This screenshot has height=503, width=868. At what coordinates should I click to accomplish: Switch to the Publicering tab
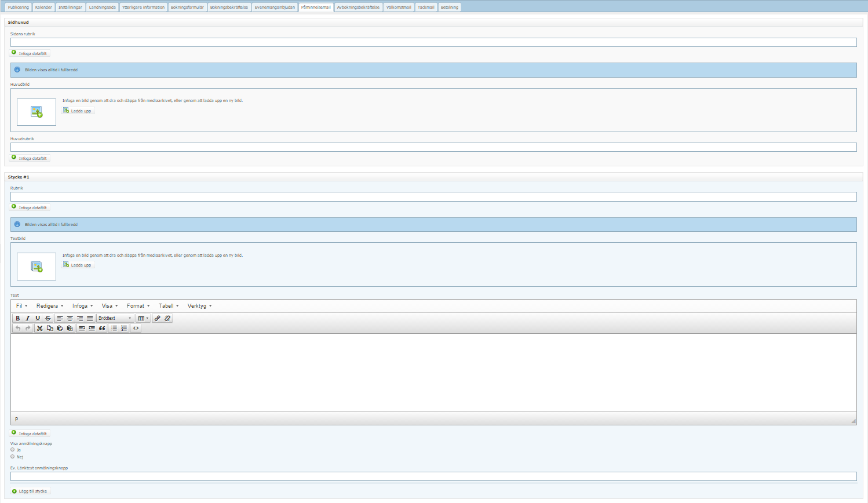(19, 8)
